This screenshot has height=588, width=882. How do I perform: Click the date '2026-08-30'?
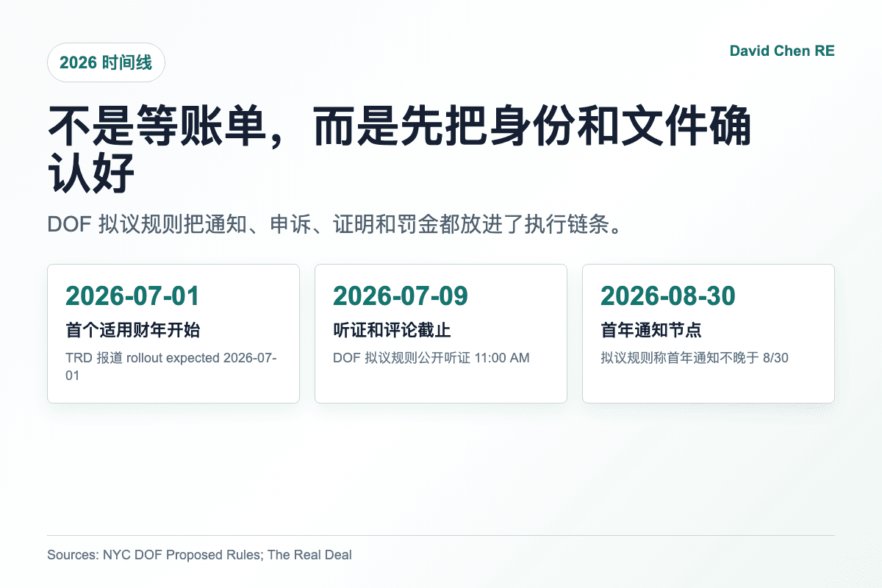pos(667,295)
